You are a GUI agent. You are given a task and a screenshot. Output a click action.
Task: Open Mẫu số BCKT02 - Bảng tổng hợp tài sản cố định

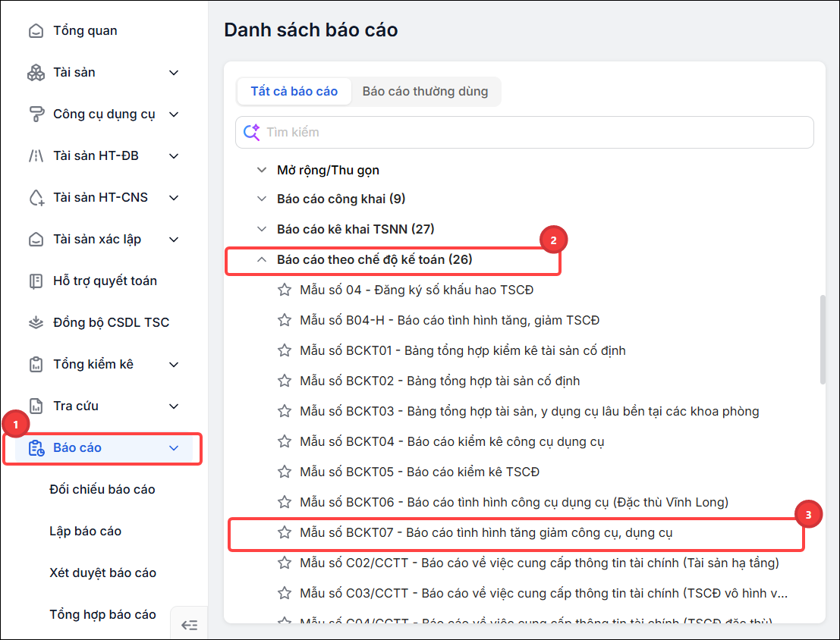coord(440,381)
